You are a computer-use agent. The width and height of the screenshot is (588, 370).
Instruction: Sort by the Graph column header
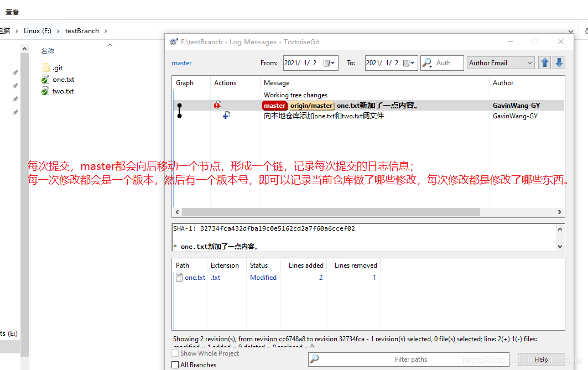[185, 83]
